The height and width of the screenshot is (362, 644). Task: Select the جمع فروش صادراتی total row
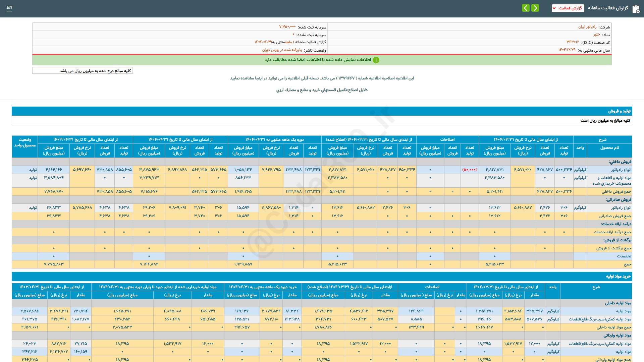click(x=322, y=216)
